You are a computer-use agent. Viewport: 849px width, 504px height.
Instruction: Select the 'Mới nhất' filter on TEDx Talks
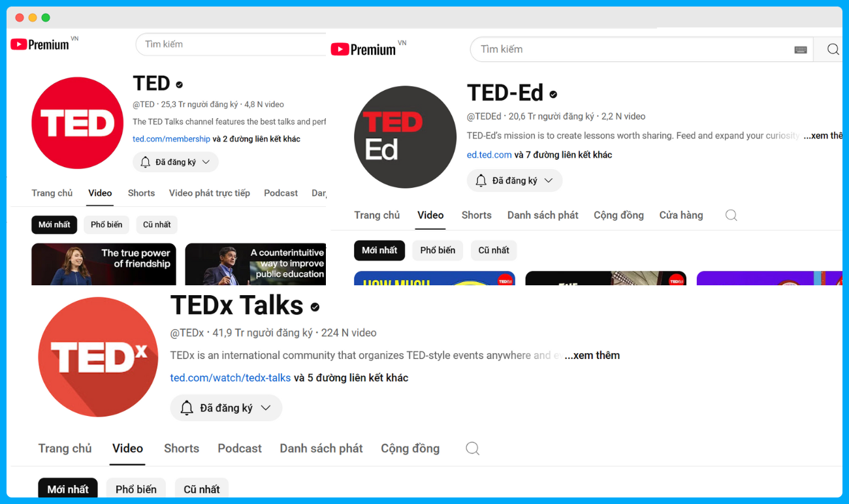(x=68, y=489)
